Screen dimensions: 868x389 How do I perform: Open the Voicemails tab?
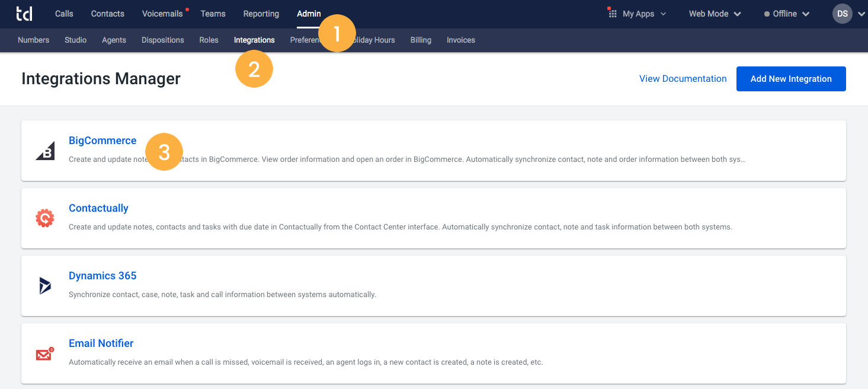[163, 14]
